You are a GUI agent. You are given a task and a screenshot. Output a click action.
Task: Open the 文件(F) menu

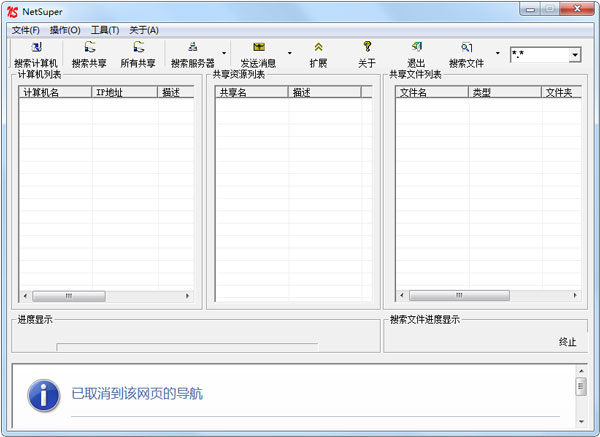coord(26,30)
